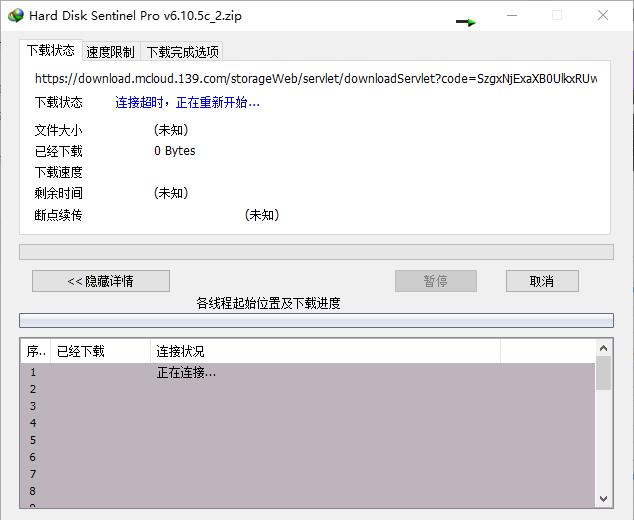Open the 下载完成选项 tab
The image size is (634, 520).
click(182, 52)
